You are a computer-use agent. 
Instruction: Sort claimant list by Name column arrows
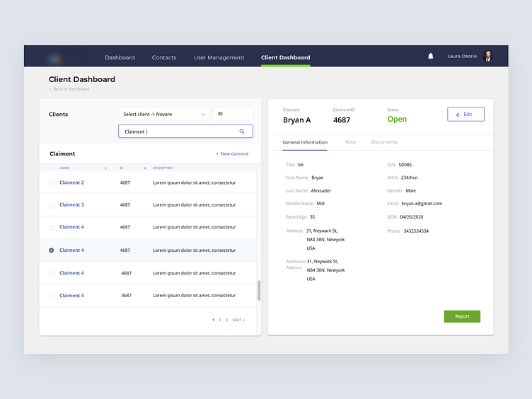[x=105, y=168]
